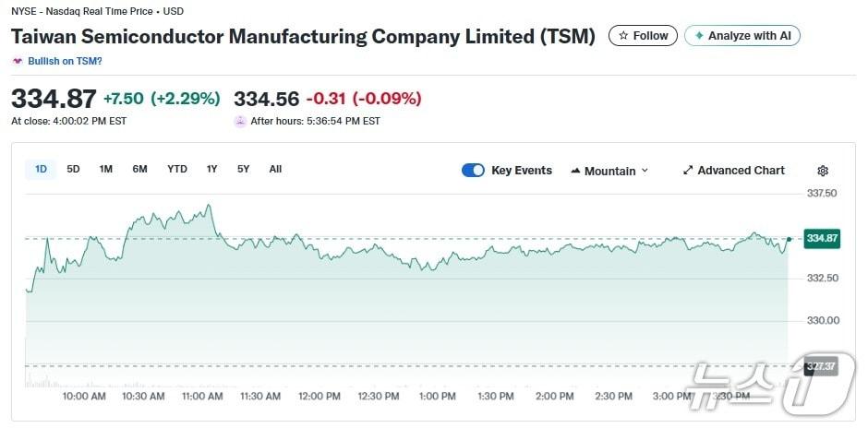Select the 1Y time range

click(x=211, y=169)
